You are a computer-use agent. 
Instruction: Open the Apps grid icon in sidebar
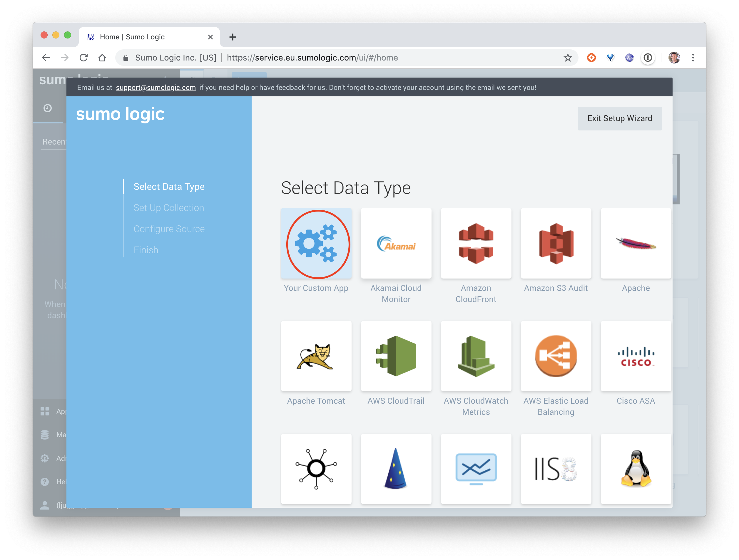point(45,411)
